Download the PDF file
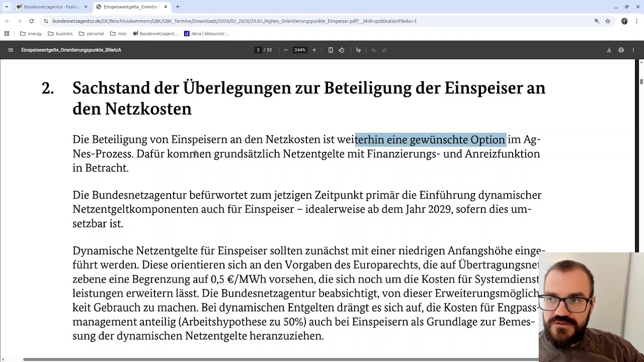This screenshot has height=362, width=644. pyautogui.click(x=609, y=50)
